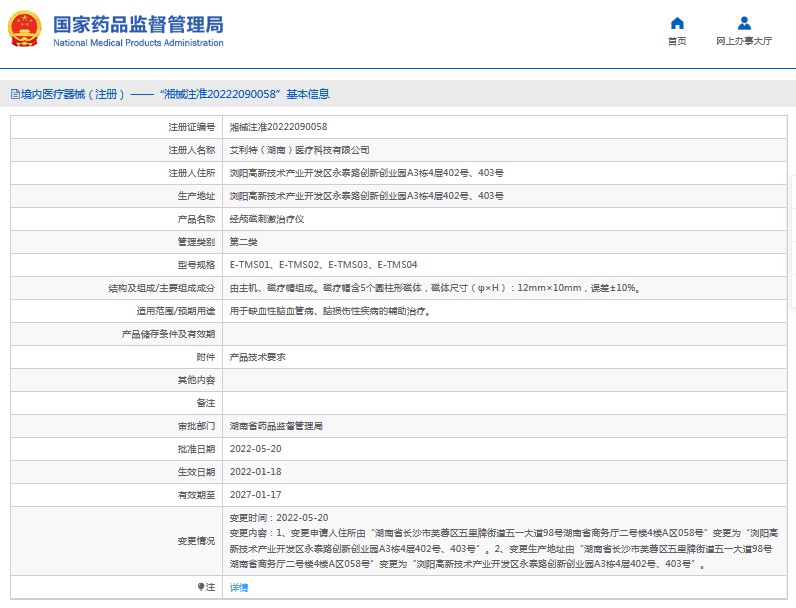The height and width of the screenshot is (608, 796).
Task: Open the 网上办事大厅 user icon
Action: point(744,23)
